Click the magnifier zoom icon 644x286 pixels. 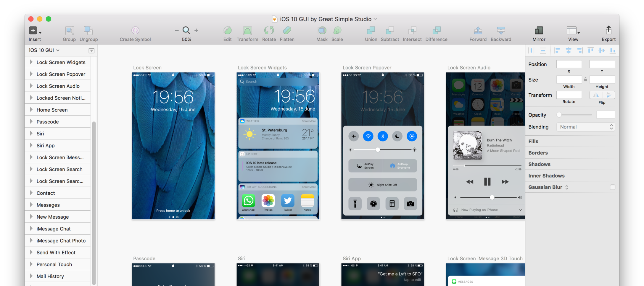click(x=186, y=30)
